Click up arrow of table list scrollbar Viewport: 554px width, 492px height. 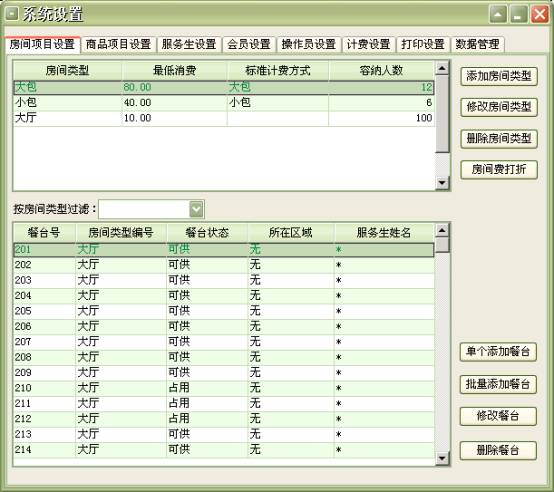(442, 231)
